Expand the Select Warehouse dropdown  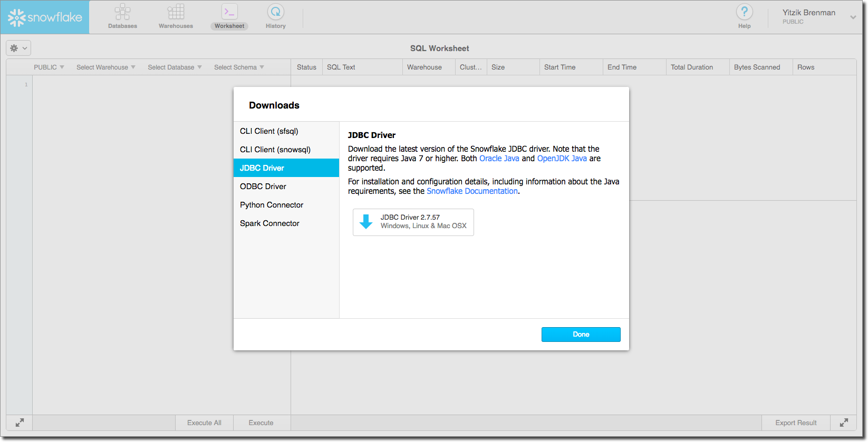(105, 67)
